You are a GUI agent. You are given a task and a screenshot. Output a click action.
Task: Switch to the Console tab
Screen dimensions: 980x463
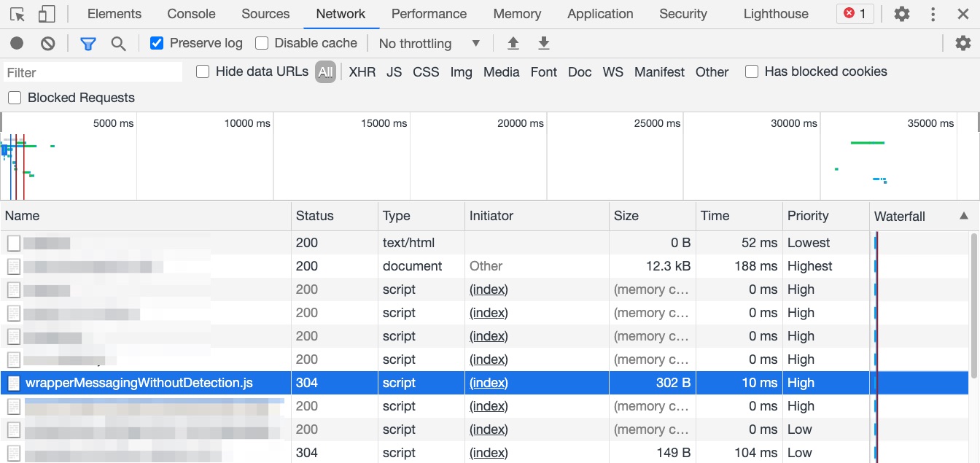coord(191,13)
